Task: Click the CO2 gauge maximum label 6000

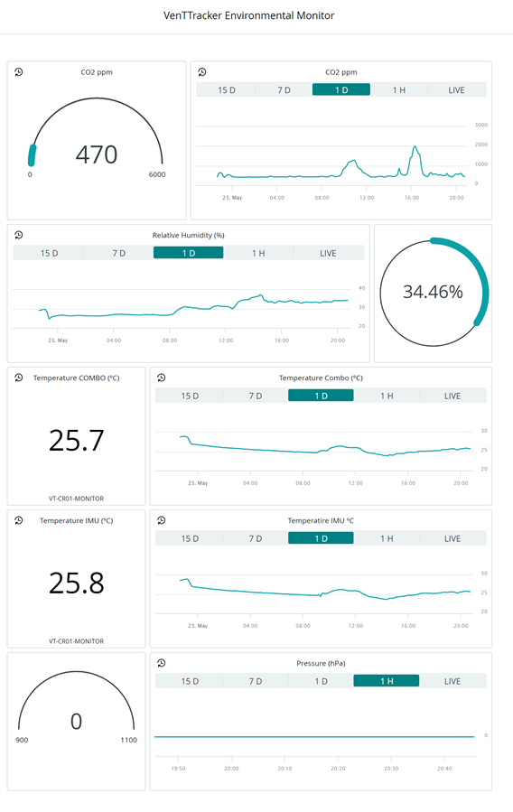Action: (157, 174)
